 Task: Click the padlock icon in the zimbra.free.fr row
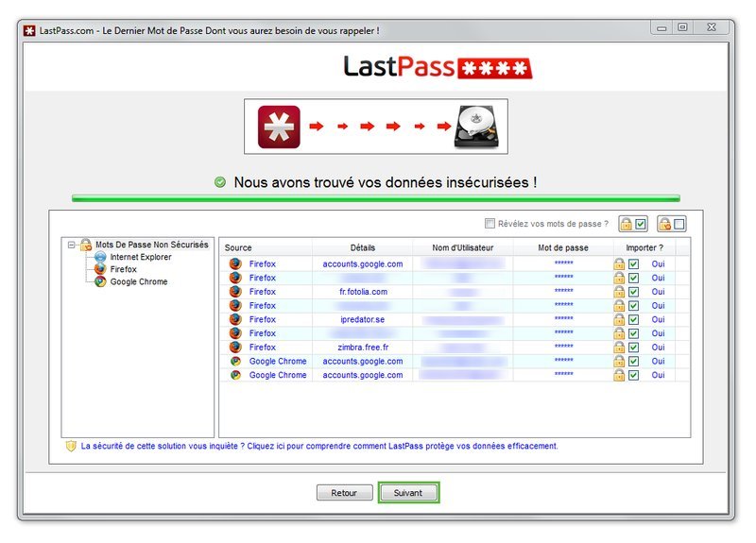(x=619, y=347)
